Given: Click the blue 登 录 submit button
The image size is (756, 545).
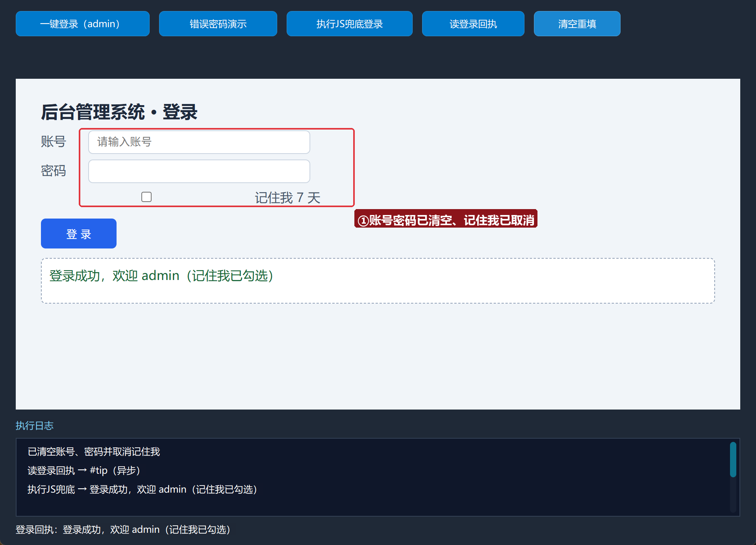Looking at the screenshot, I should [79, 234].
